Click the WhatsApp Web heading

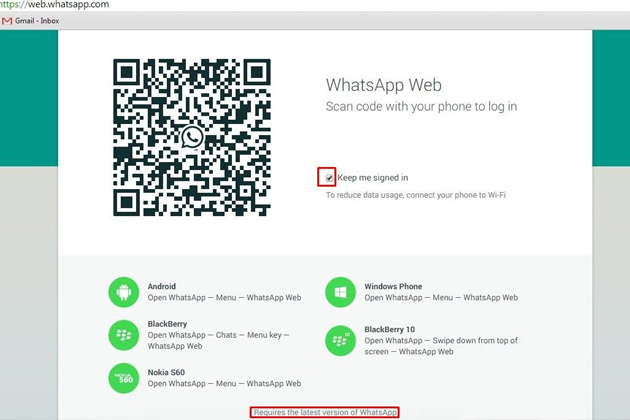pos(383,86)
